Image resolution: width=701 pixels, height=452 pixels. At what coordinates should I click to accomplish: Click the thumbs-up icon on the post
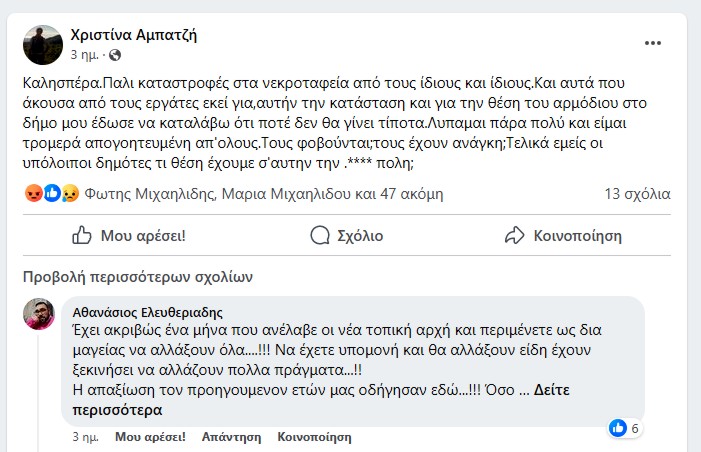tap(83, 236)
